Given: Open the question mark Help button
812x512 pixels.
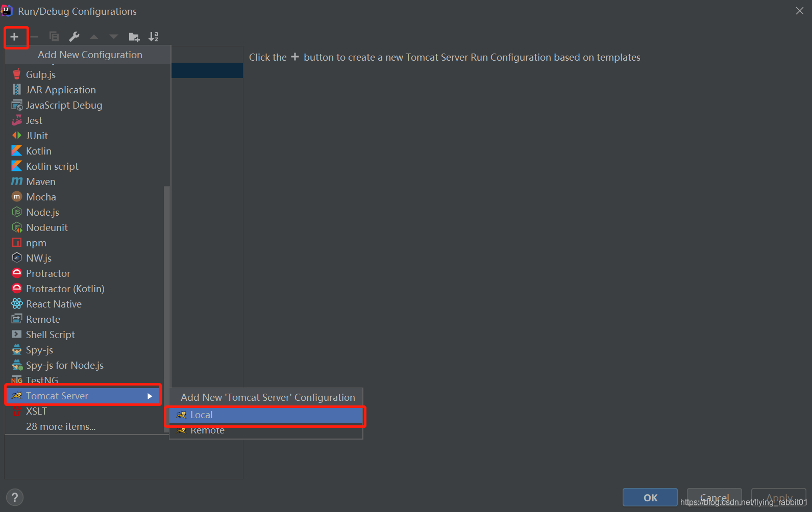Looking at the screenshot, I should coord(15,498).
